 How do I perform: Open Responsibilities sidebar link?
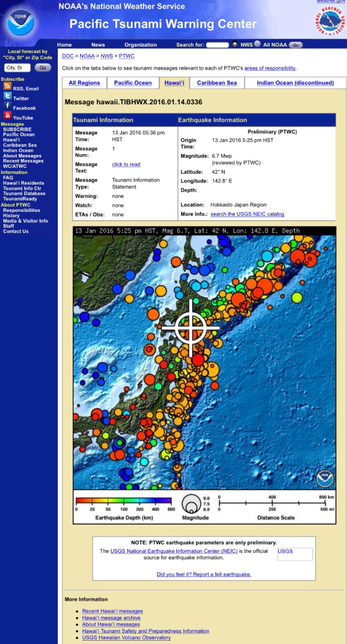[x=22, y=211]
